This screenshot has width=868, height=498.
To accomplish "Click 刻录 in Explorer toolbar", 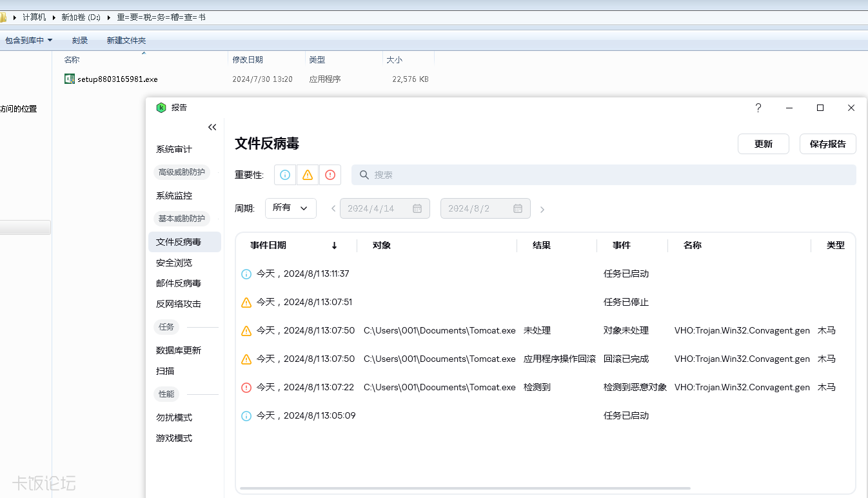I will click(x=80, y=40).
